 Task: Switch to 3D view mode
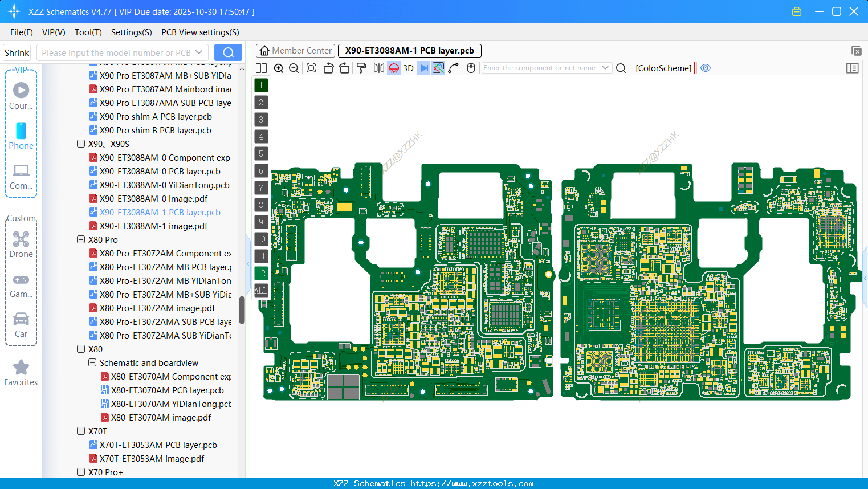pos(408,68)
